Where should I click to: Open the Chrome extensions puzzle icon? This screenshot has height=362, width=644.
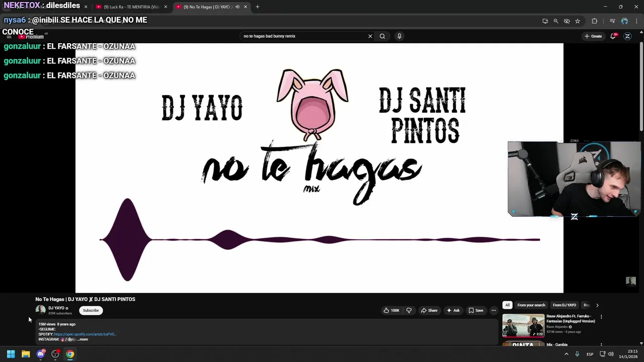coord(595,21)
